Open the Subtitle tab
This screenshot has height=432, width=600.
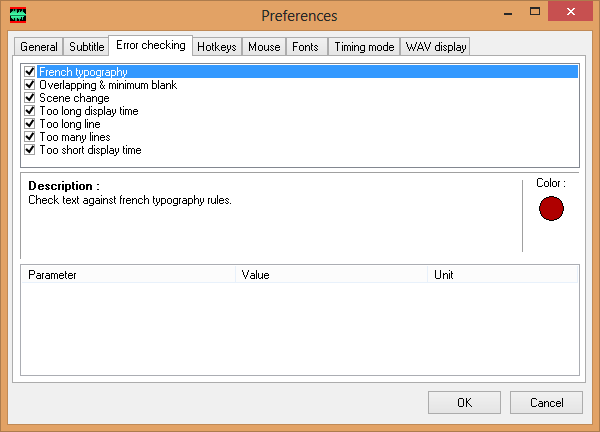click(86, 47)
